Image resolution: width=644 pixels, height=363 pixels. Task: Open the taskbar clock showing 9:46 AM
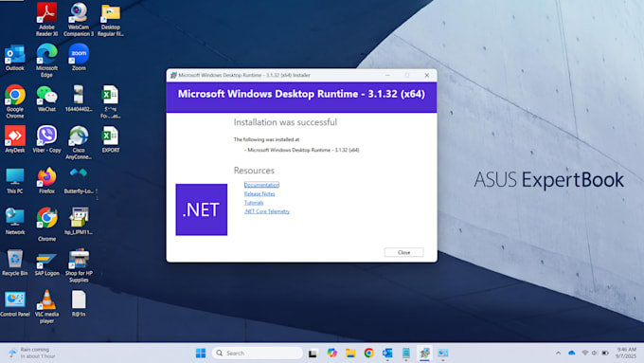pos(625,354)
